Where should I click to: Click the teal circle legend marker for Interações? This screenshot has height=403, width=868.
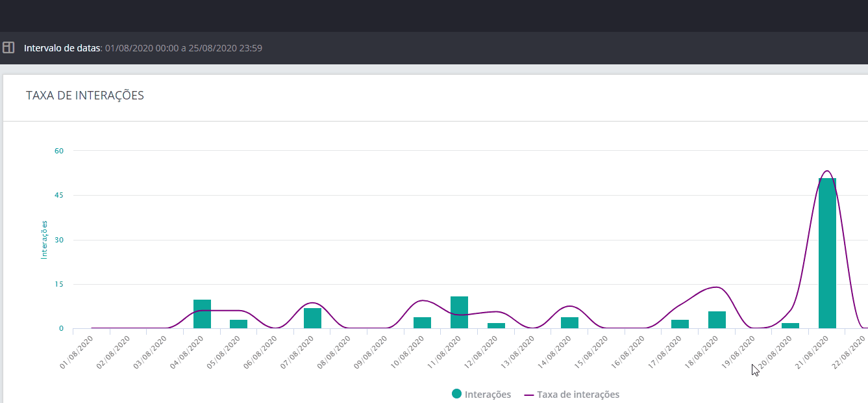(x=456, y=394)
